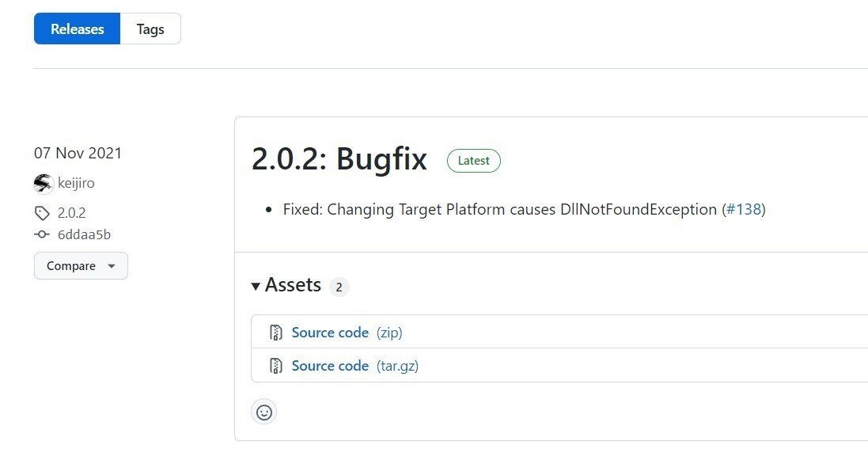Click the Compare dropdown arrow
The image size is (868, 453).
click(x=112, y=266)
